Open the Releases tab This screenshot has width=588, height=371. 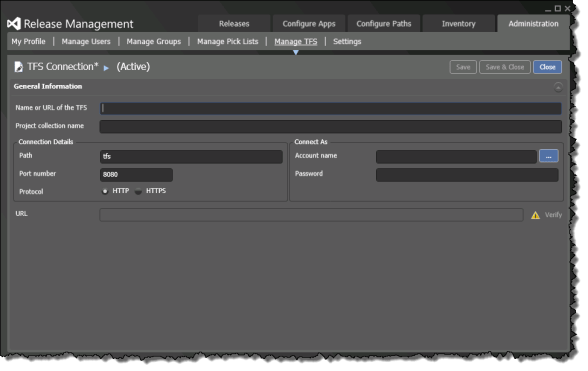pyautogui.click(x=234, y=24)
